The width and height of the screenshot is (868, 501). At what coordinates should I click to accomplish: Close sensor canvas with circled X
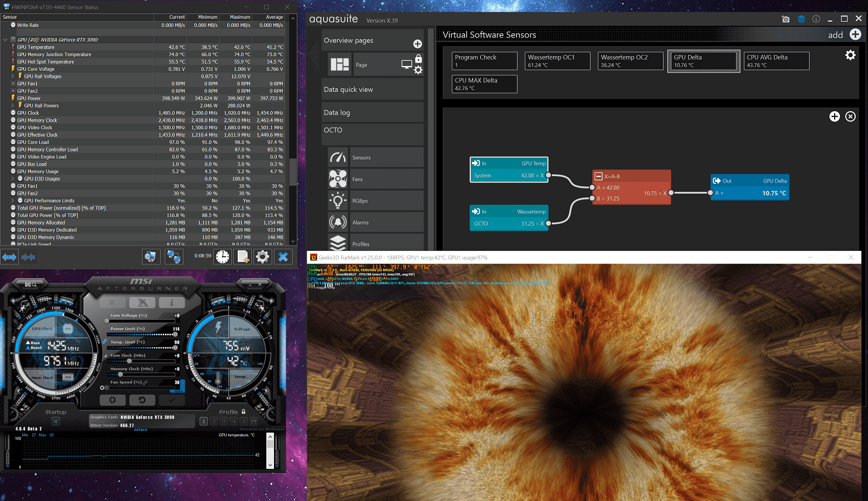click(850, 116)
